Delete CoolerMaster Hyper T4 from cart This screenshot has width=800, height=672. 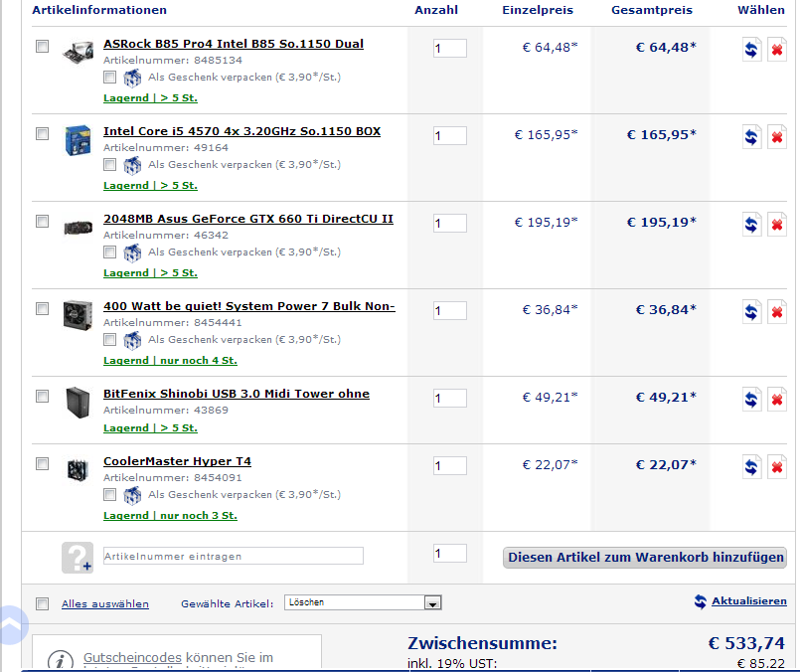tap(777, 467)
